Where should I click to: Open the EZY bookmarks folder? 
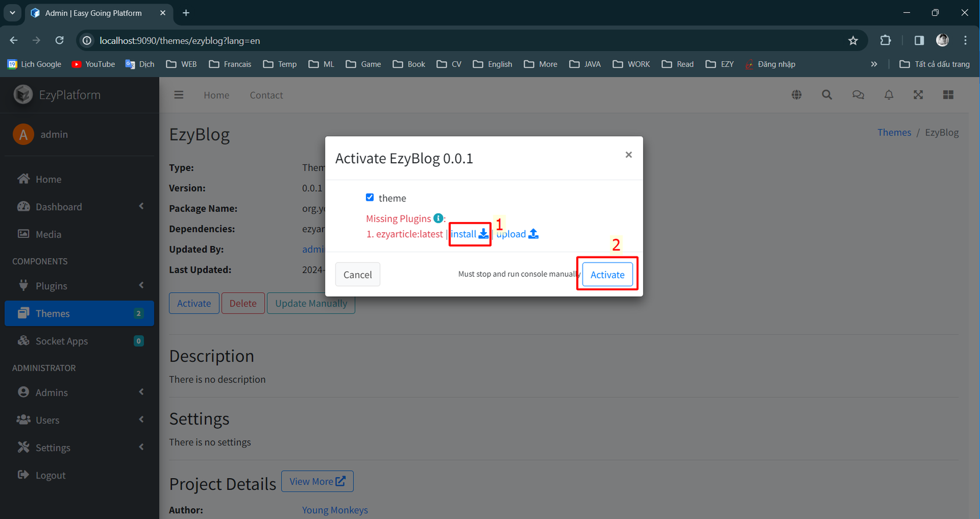pyautogui.click(x=720, y=64)
